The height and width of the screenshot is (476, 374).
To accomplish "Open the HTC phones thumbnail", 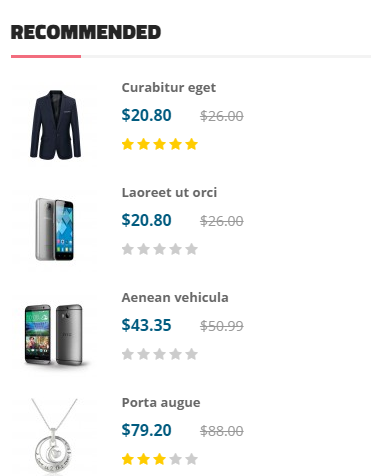I will 55,335.
